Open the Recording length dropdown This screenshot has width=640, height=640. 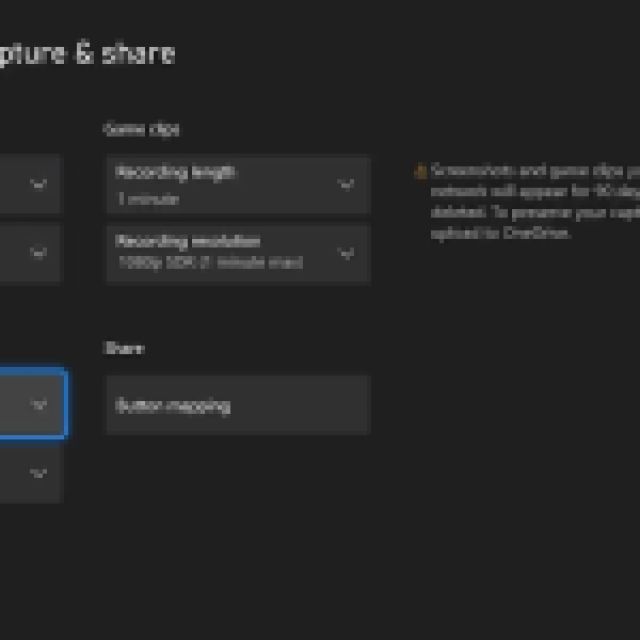pos(237,184)
